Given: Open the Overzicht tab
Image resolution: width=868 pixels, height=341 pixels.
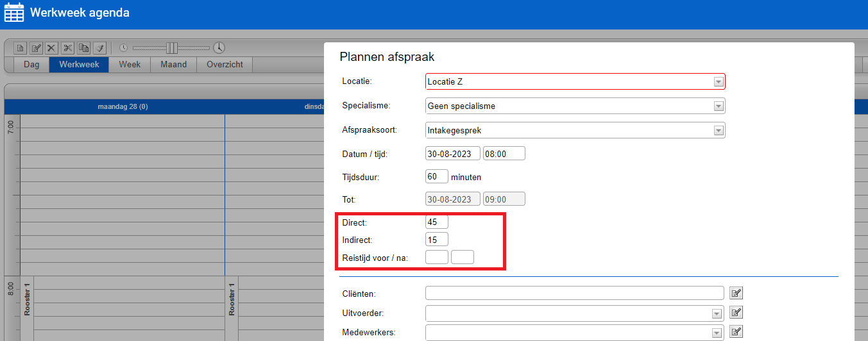Looking at the screenshot, I should [x=225, y=65].
